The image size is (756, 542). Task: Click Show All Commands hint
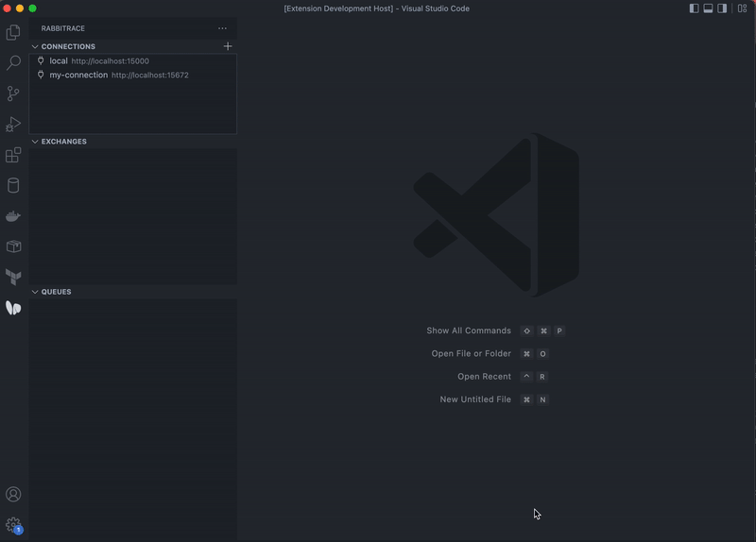[469, 330]
